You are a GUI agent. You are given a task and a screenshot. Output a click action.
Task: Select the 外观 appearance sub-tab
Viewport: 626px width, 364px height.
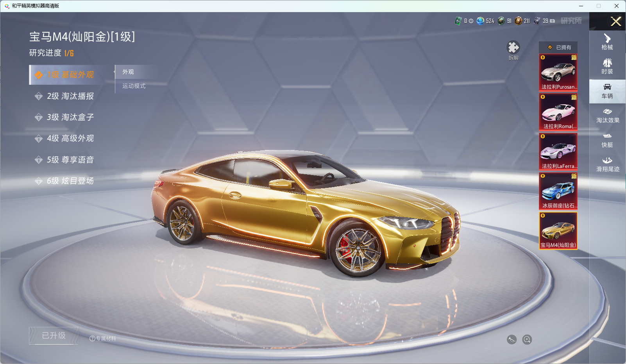tap(128, 72)
